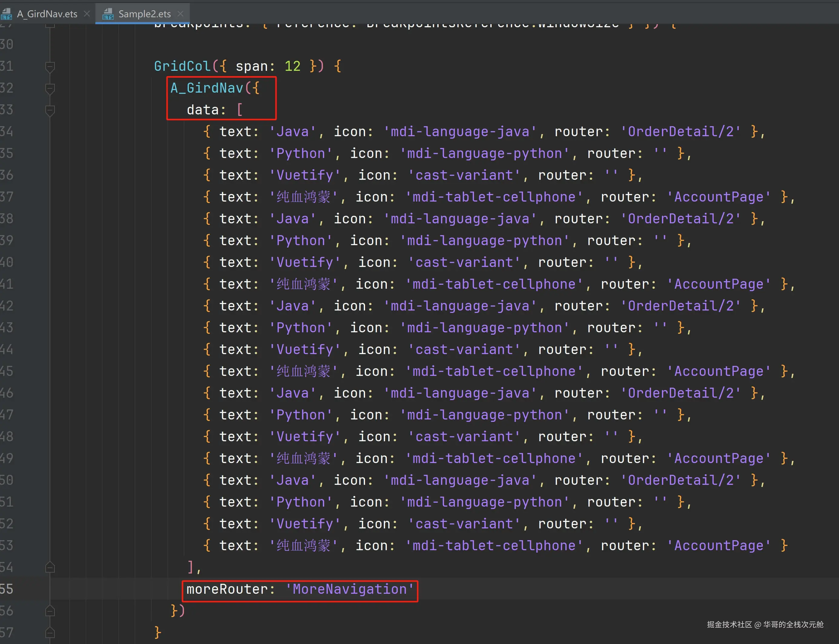Click the ETS file icon on Sample2.ets tab
Viewport: 839px width, 644px height.
[x=108, y=14]
